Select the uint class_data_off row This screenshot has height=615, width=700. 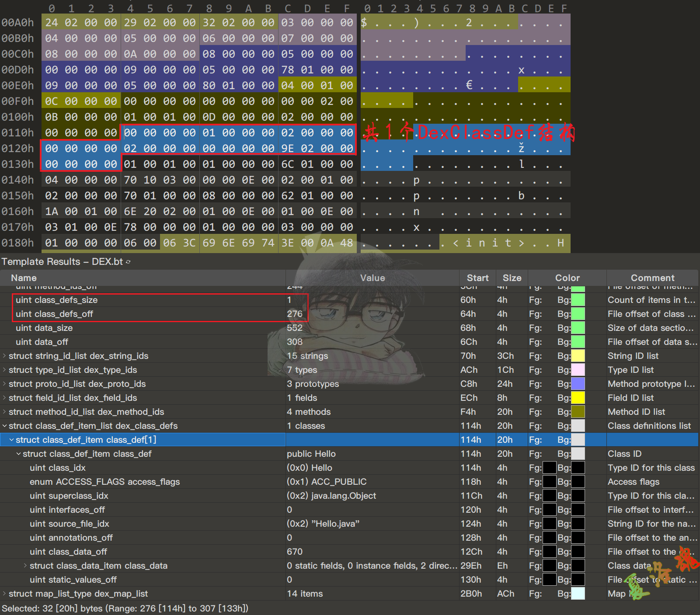(x=68, y=552)
